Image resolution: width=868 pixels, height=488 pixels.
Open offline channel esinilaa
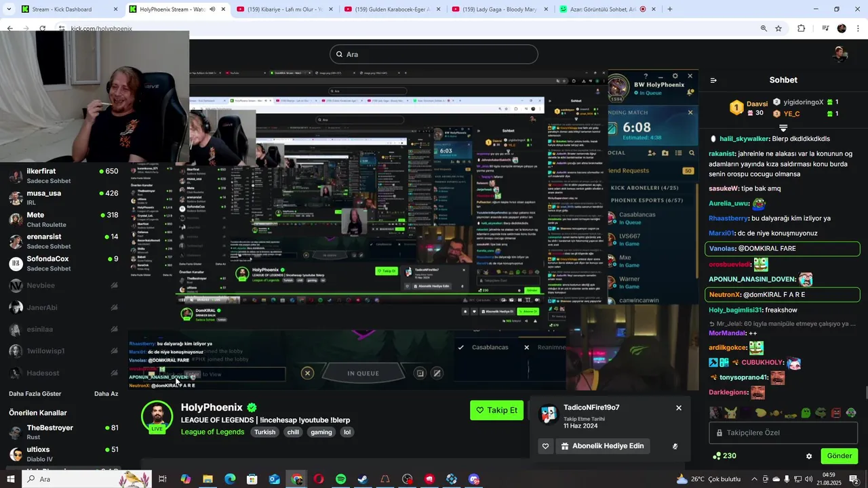tap(64, 329)
